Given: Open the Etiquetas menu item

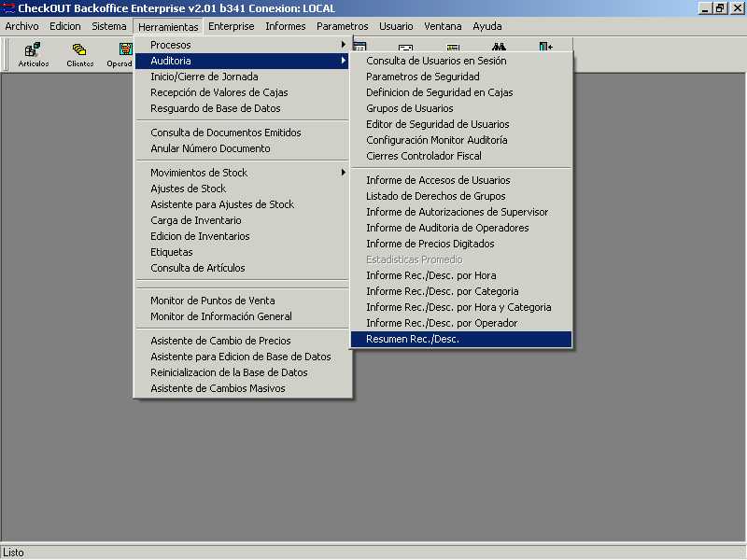Looking at the screenshot, I should 242,252.
